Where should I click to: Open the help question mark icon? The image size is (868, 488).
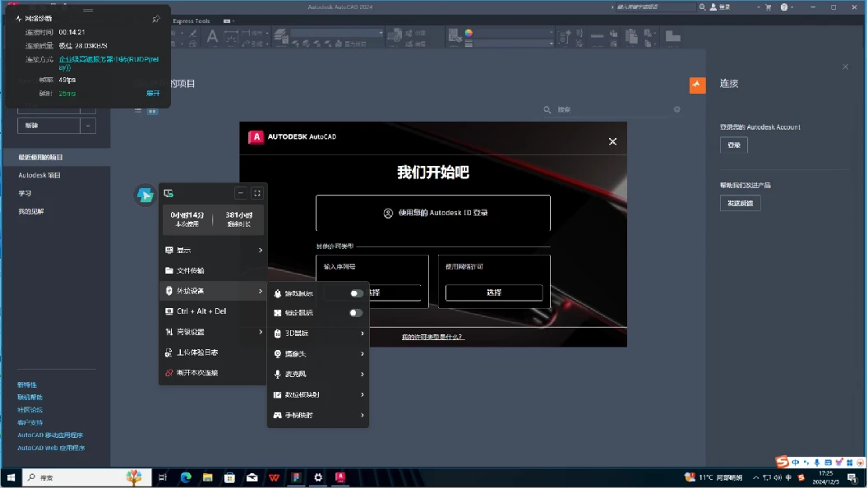pyautogui.click(x=784, y=7)
